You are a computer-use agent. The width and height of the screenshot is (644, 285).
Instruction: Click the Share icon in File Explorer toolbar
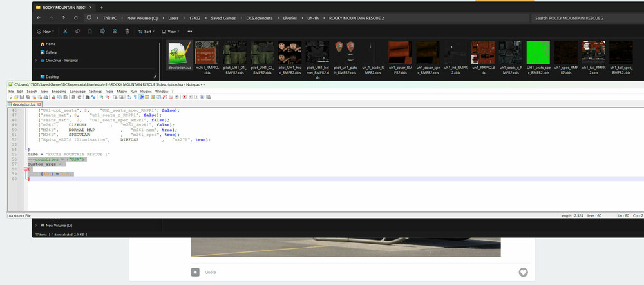point(115,31)
